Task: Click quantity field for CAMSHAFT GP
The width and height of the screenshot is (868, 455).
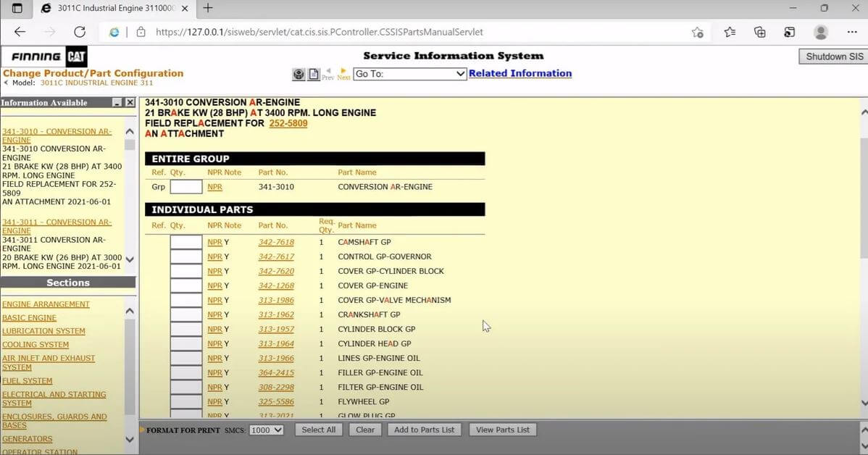Action: coord(186,242)
